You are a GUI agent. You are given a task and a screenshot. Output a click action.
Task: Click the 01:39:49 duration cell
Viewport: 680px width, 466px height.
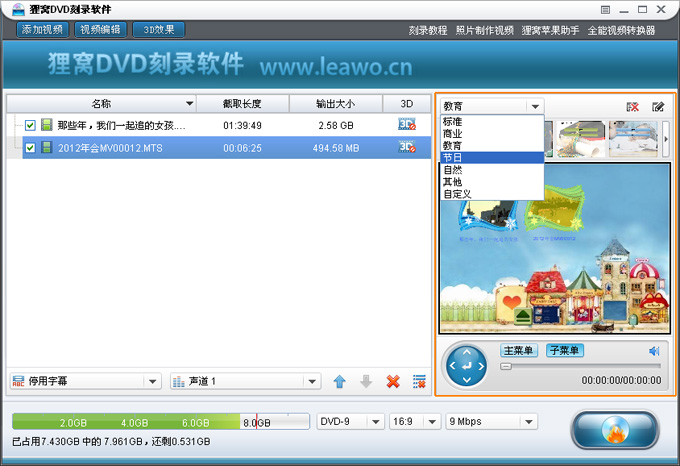242,126
